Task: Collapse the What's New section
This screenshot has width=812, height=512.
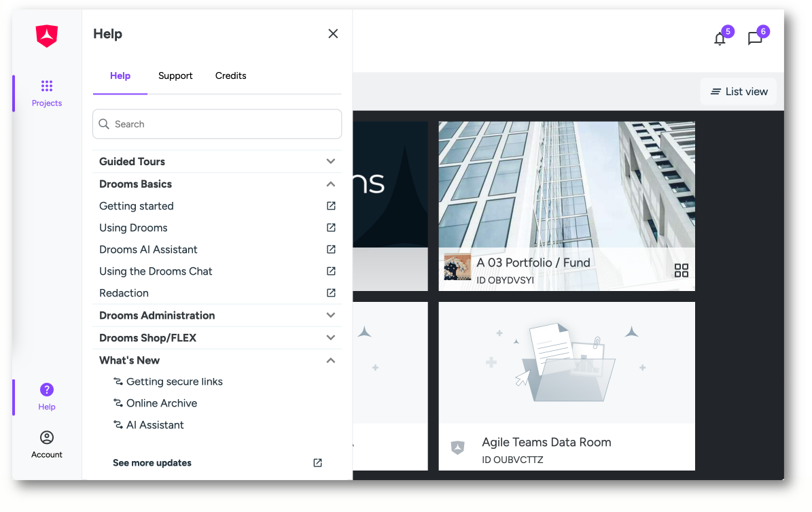Action: click(x=217, y=360)
